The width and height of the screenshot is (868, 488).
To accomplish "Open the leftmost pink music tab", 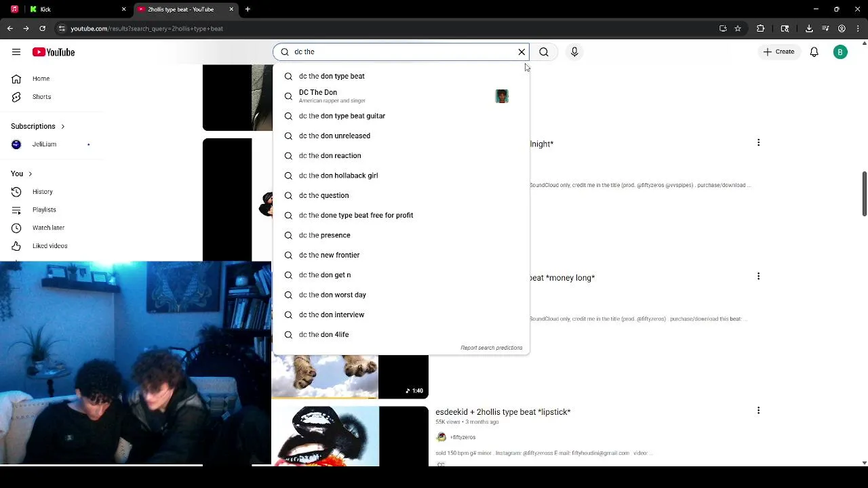I will [x=14, y=9].
